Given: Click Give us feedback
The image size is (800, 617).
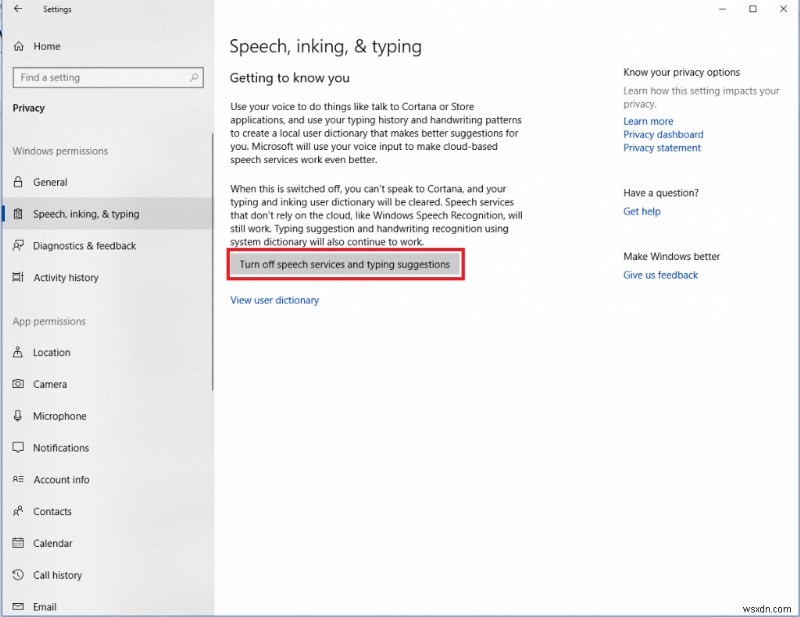Looking at the screenshot, I should point(660,274).
